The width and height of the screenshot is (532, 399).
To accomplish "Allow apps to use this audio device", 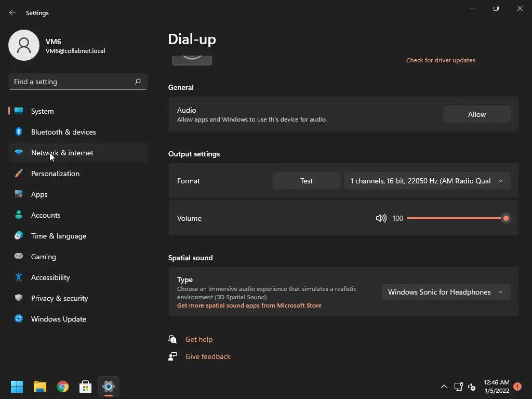I will tap(476, 114).
